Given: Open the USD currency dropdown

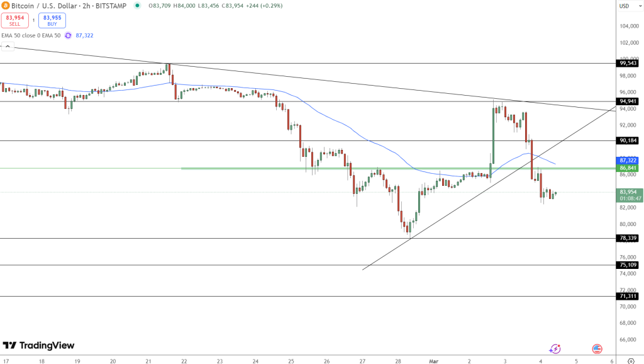Looking at the screenshot, I should click(x=630, y=6).
